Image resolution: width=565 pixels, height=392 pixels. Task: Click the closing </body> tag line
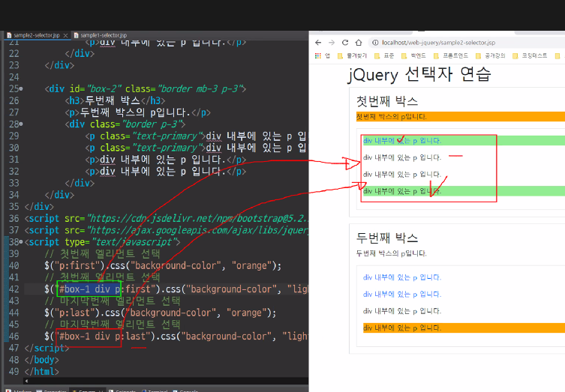tap(41, 360)
